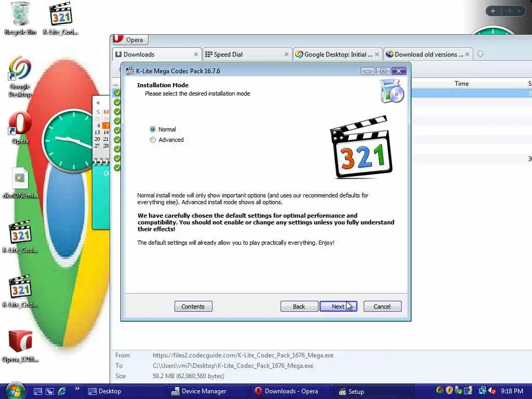Click the setup disc icon in installer header
Screen dimensions: 532x399
pos(392,91)
